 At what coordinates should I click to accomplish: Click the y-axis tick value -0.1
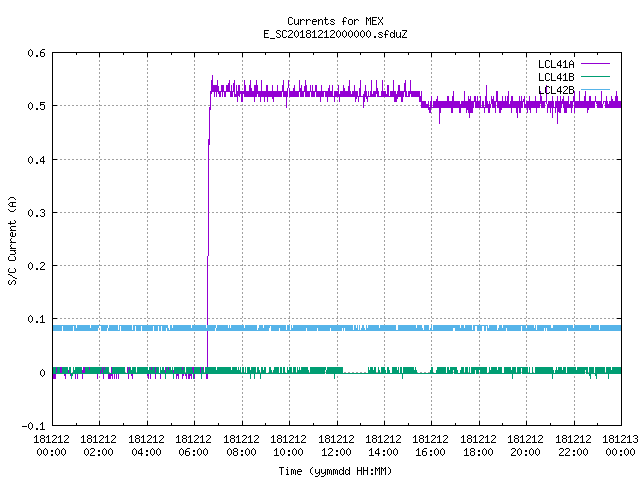(33, 426)
